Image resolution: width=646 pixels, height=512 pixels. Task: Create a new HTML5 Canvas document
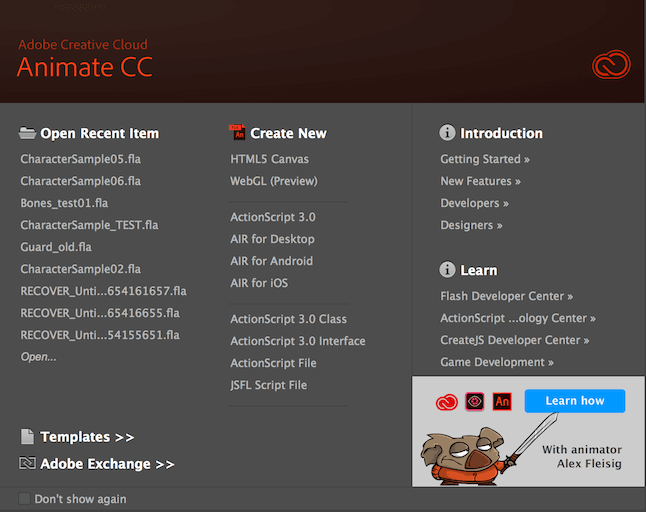click(269, 159)
